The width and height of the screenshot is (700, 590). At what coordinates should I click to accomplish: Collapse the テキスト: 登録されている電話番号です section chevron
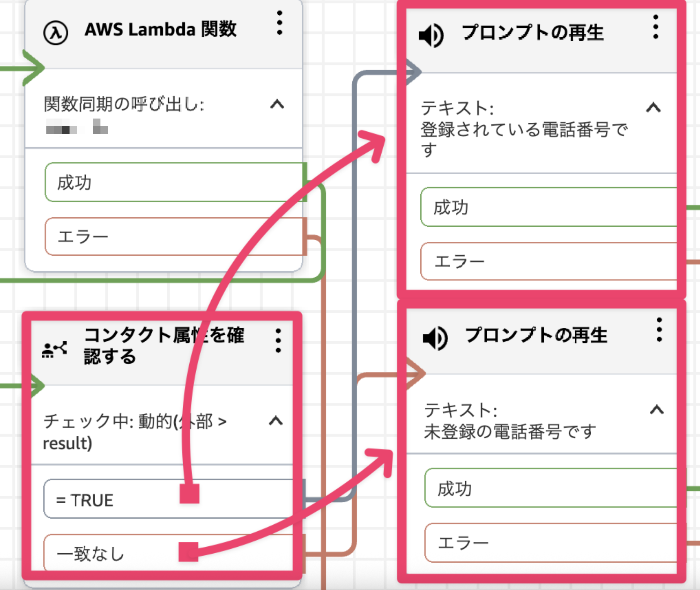(653, 107)
